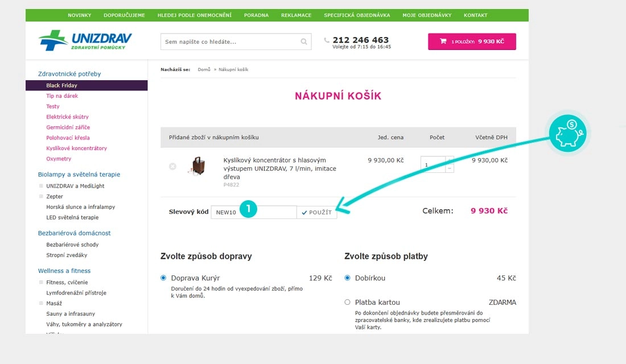
Task: Click the phone icon beside 212 246 463
Action: (x=327, y=40)
